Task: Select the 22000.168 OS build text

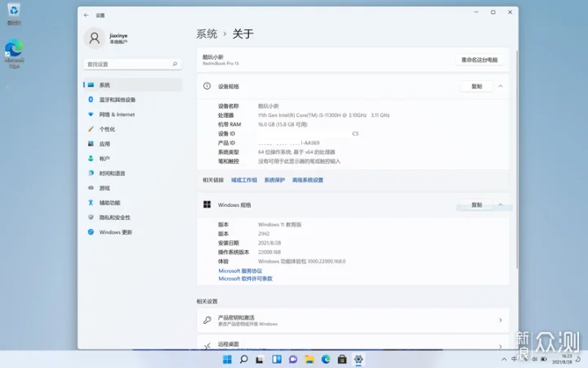Action: tap(269, 253)
